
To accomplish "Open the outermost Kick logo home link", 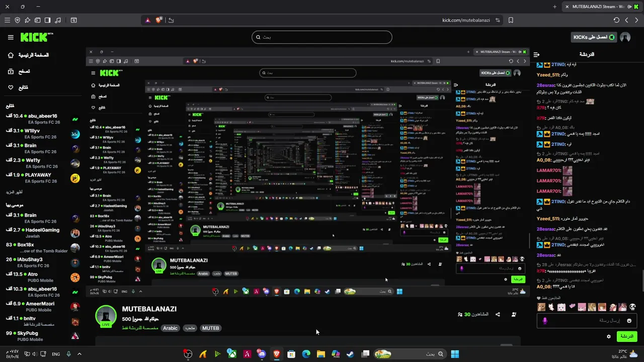I will (x=36, y=37).
